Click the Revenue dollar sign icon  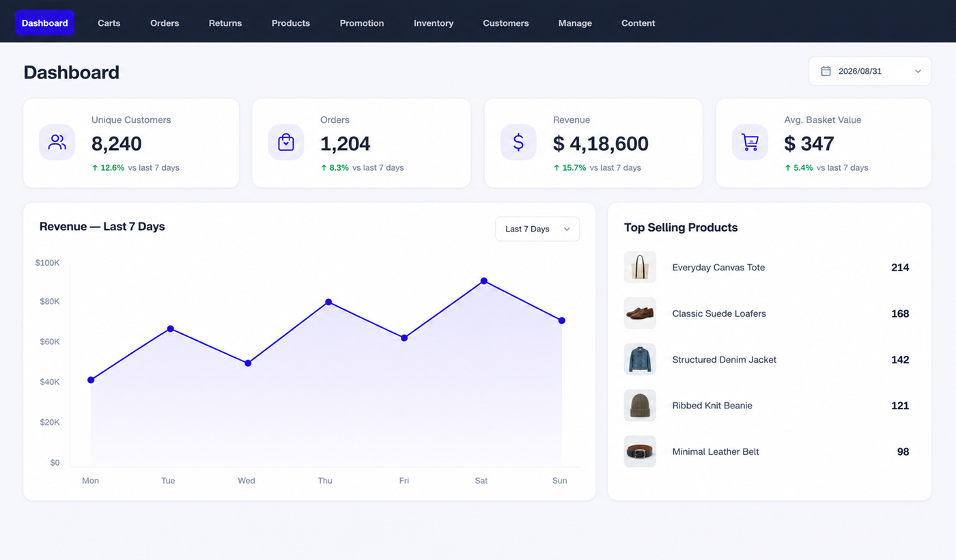tap(518, 142)
